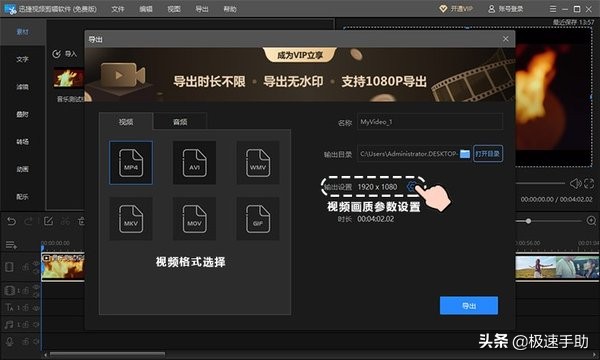Toggle visibility eye on the text track

point(36,308)
